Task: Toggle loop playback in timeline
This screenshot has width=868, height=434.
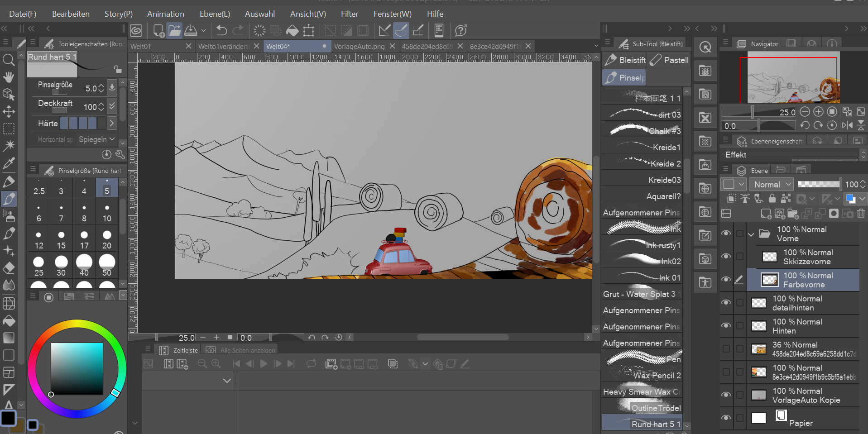Action: point(311,364)
